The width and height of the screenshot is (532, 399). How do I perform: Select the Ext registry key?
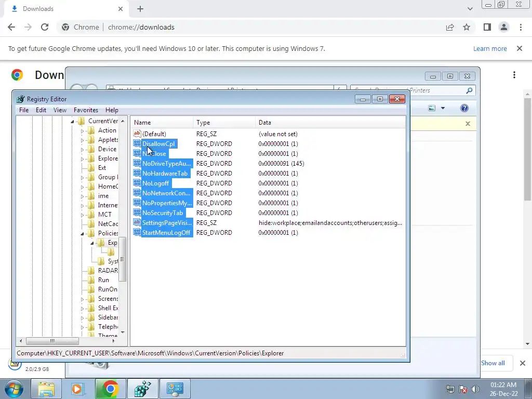pos(102,168)
